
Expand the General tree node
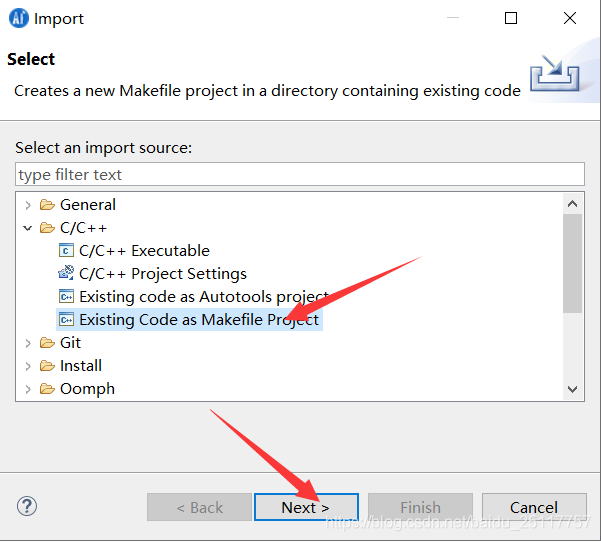[x=28, y=205]
